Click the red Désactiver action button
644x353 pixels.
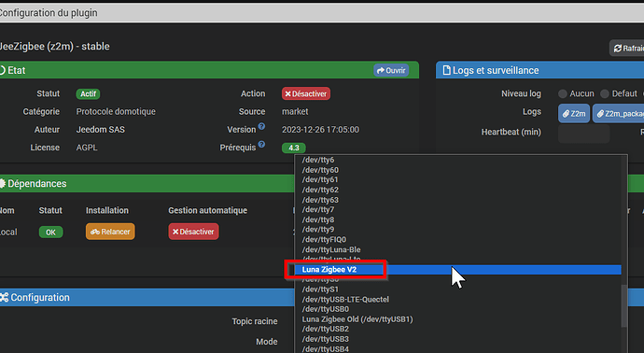tap(306, 93)
